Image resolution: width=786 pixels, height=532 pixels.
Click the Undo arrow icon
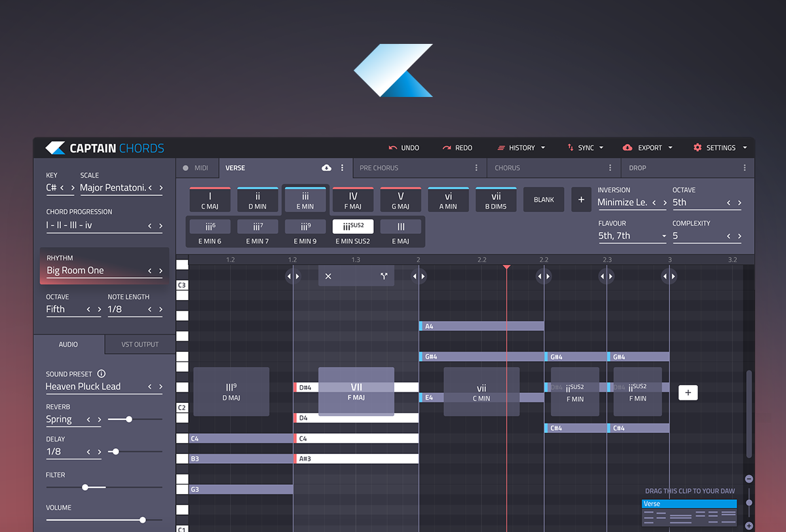pos(393,148)
